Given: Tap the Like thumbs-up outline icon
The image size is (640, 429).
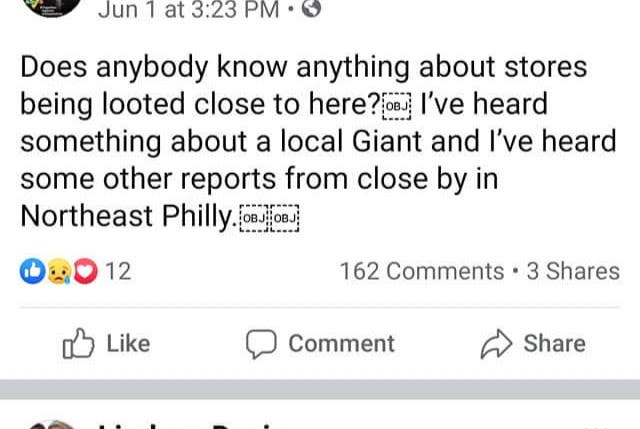Looking at the screenshot, I should coord(77,344).
